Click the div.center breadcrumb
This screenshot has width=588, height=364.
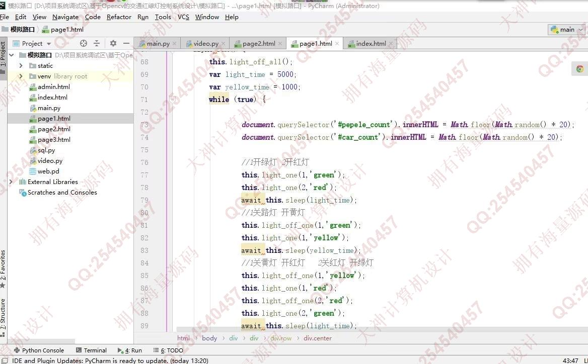coord(318,338)
